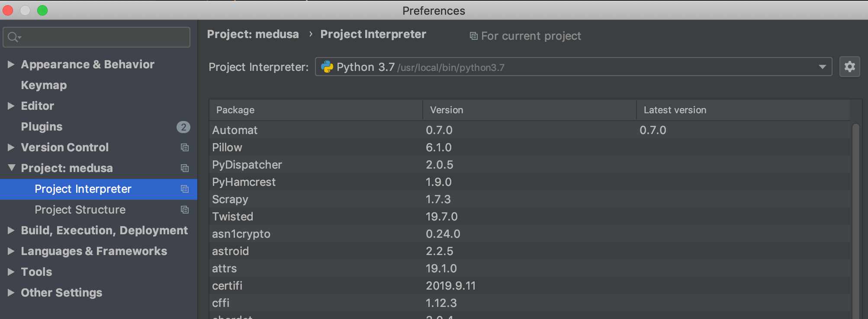The height and width of the screenshot is (319, 868).
Task: Collapse the Project: medusa tree node
Action: click(x=11, y=168)
